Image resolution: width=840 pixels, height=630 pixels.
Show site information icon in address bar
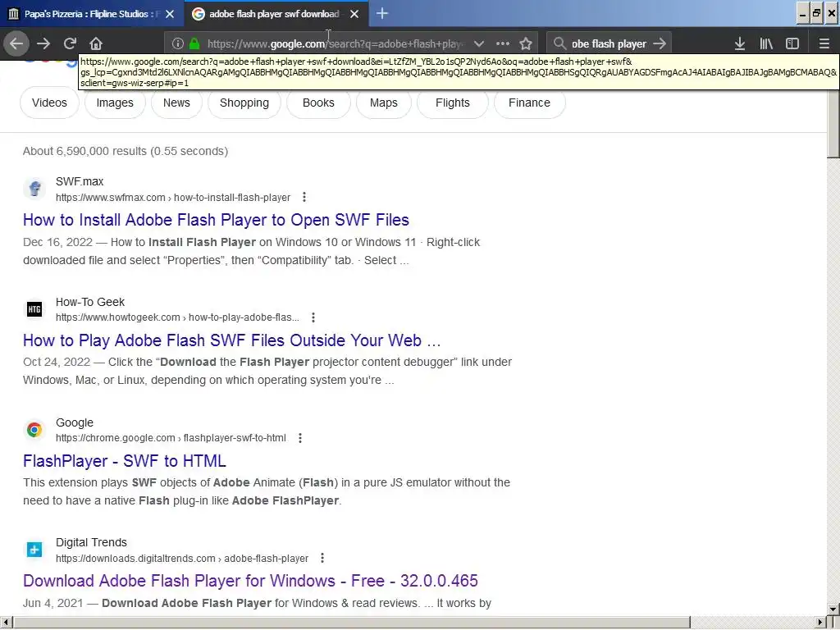click(178, 43)
